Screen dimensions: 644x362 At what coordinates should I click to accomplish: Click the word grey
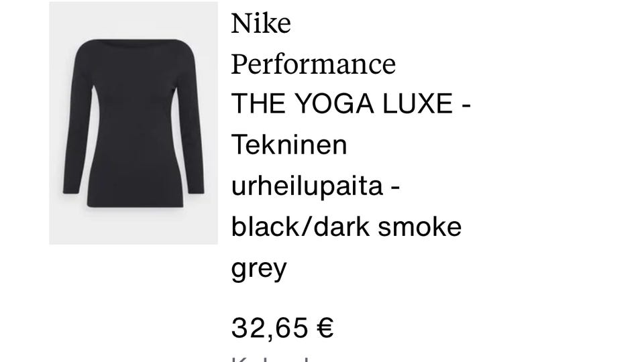click(259, 269)
